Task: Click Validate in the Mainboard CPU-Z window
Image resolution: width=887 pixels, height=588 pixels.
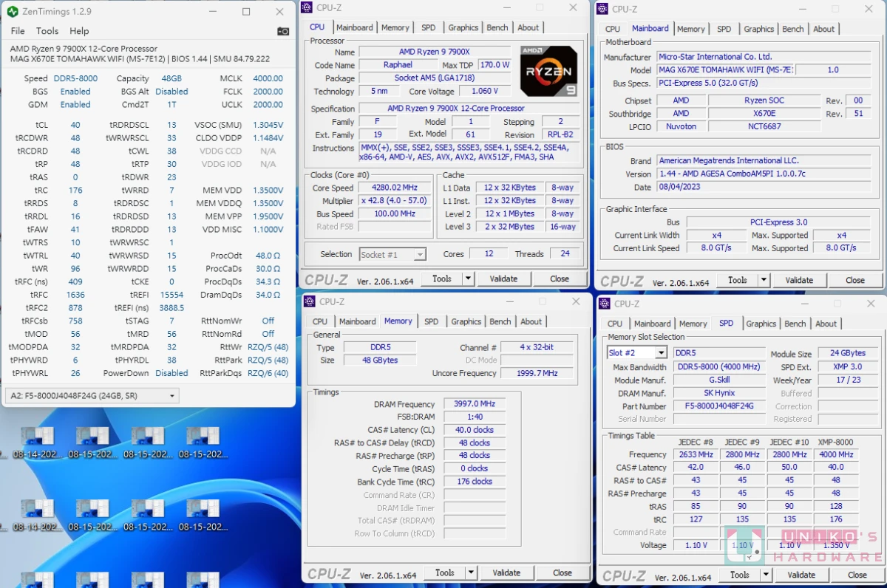Action: (799, 280)
